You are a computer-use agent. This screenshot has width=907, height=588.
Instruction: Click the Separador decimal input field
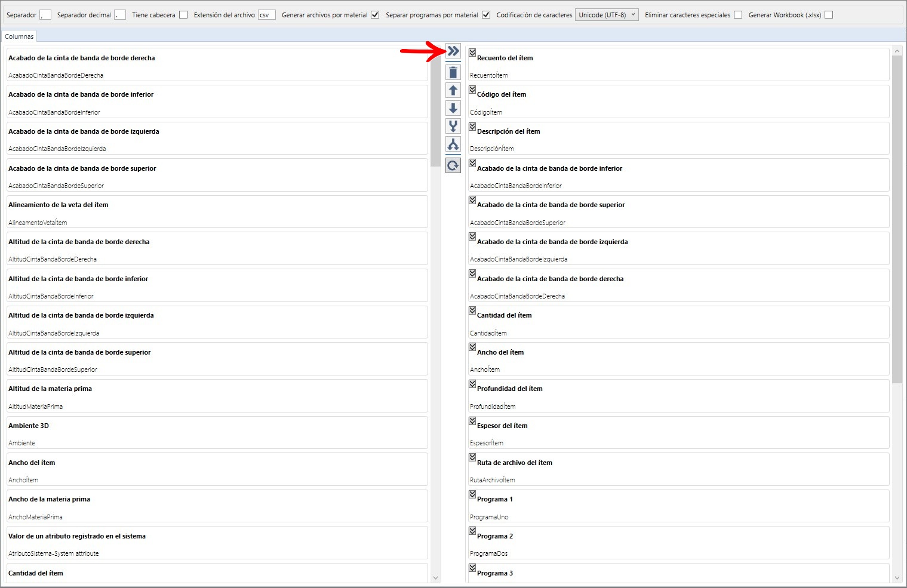coord(120,15)
